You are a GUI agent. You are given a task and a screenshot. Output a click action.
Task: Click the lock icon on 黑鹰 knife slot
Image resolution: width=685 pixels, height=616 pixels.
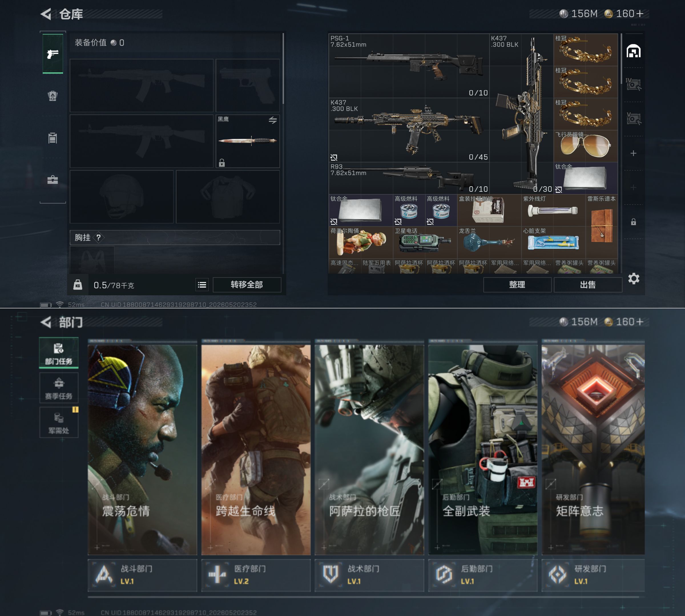tap(222, 163)
